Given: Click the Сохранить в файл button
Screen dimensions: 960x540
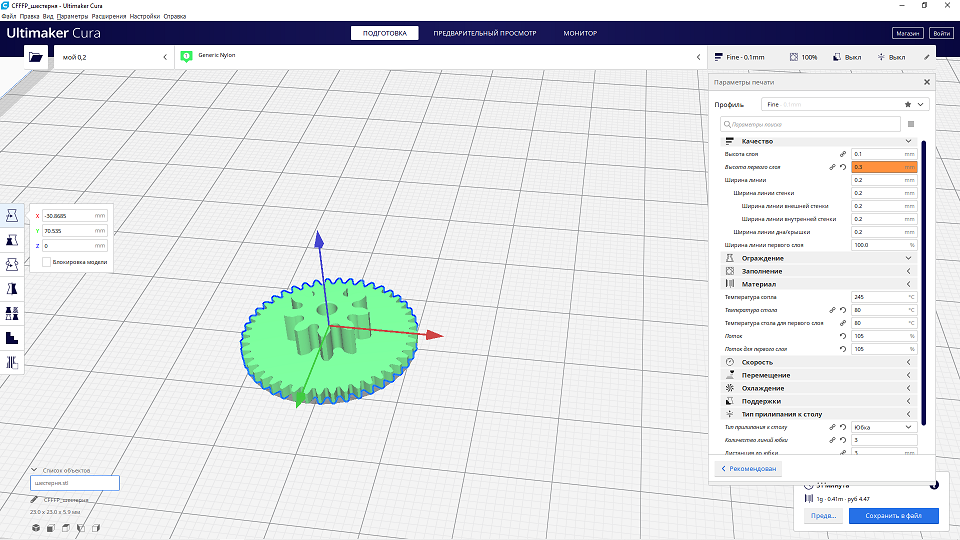Looking at the screenshot, I should tap(893, 516).
